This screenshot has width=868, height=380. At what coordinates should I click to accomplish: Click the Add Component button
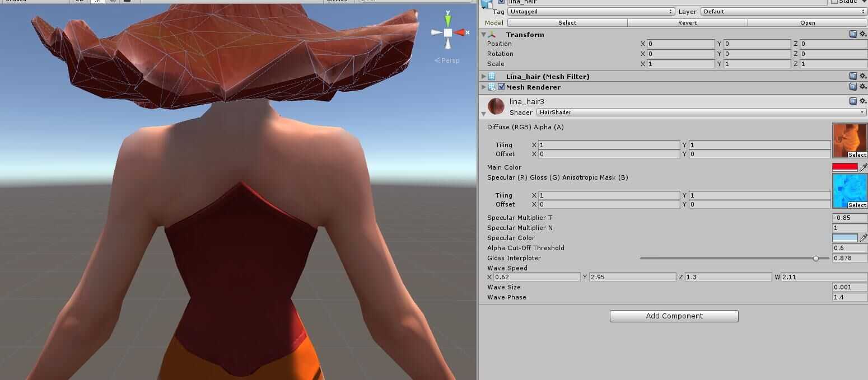click(x=674, y=316)
